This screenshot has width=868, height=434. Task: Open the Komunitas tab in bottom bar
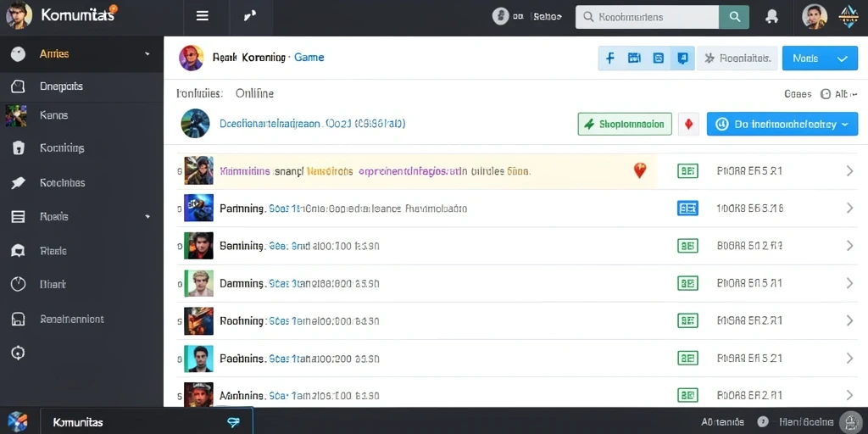147,422
